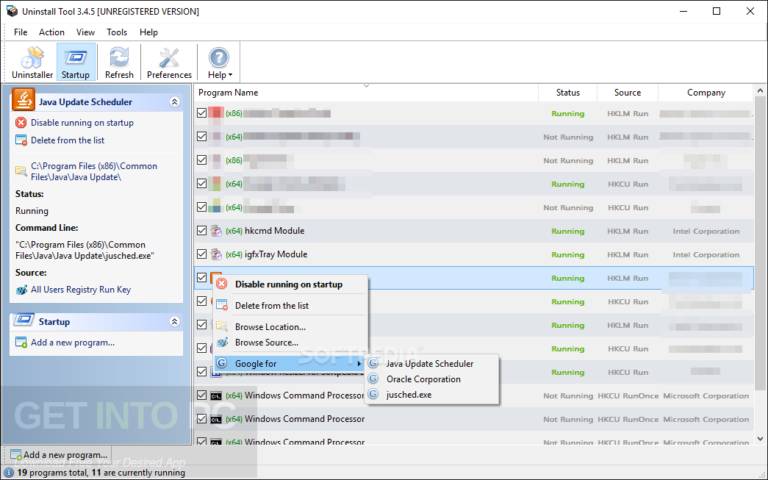Uncheck the hkcmd Module startup checkbox
The width and height of the screenshot is (768, 480).
pos(202,231)
